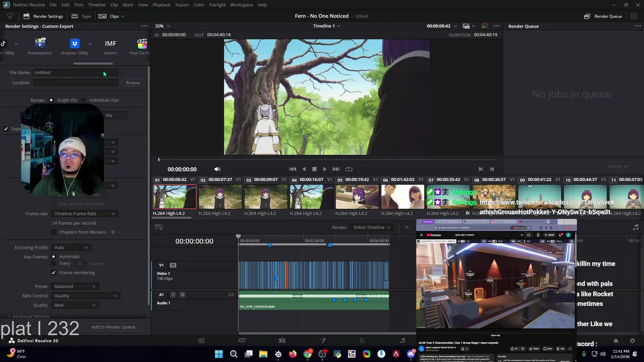Open Firefox from the taskbar
This screenshot has width=644, height=362.
point(293,354)
